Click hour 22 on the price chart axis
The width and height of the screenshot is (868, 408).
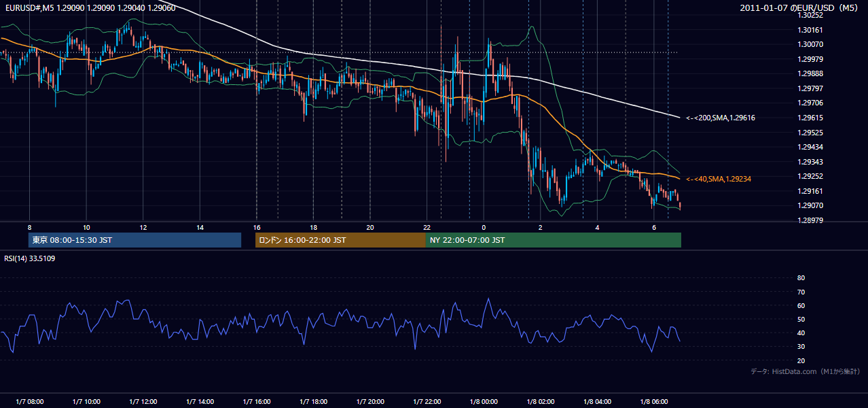click(427, 226)
